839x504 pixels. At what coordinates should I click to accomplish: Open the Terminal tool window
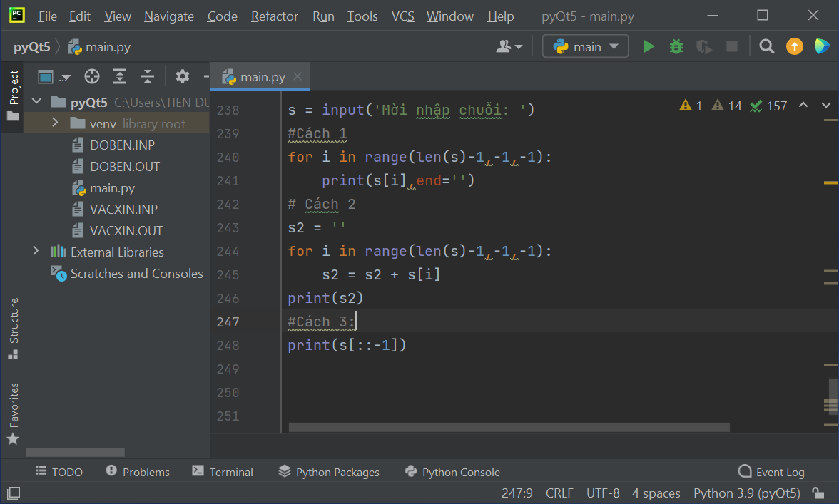222,472
